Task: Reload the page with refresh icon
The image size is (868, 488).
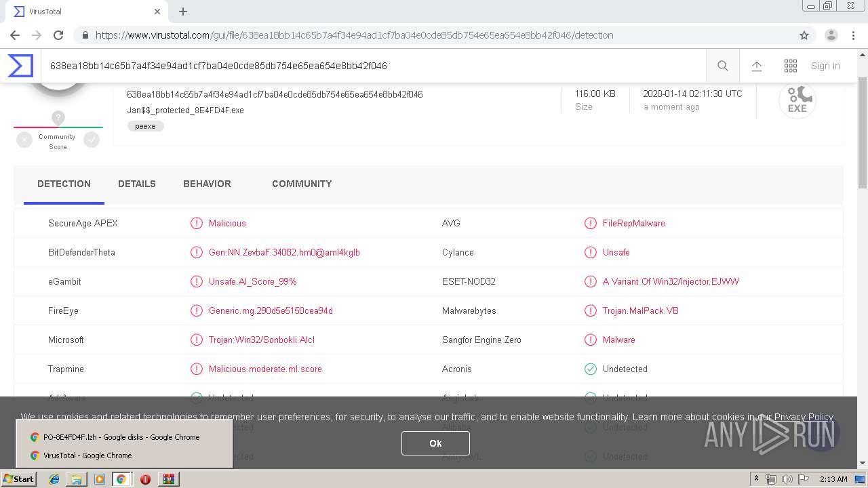Action: pos(58,35)
